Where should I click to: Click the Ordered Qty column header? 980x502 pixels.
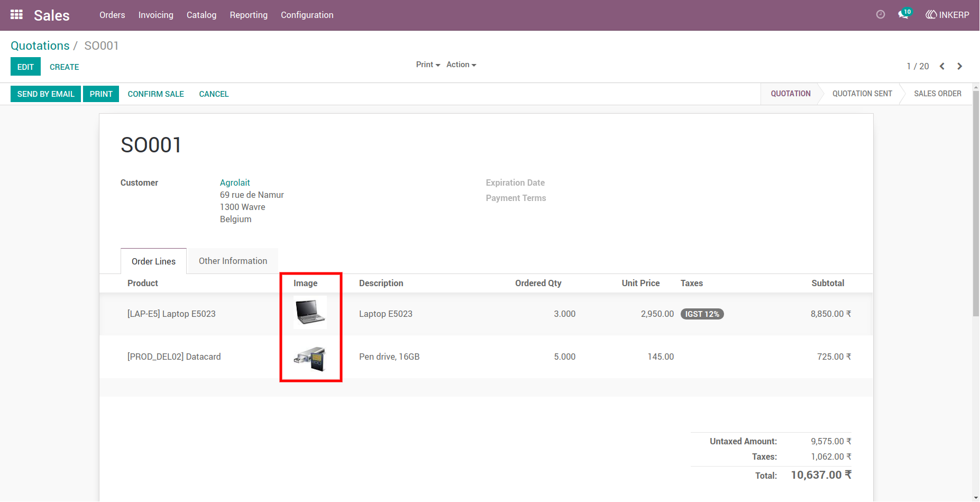tap(538, 283)
